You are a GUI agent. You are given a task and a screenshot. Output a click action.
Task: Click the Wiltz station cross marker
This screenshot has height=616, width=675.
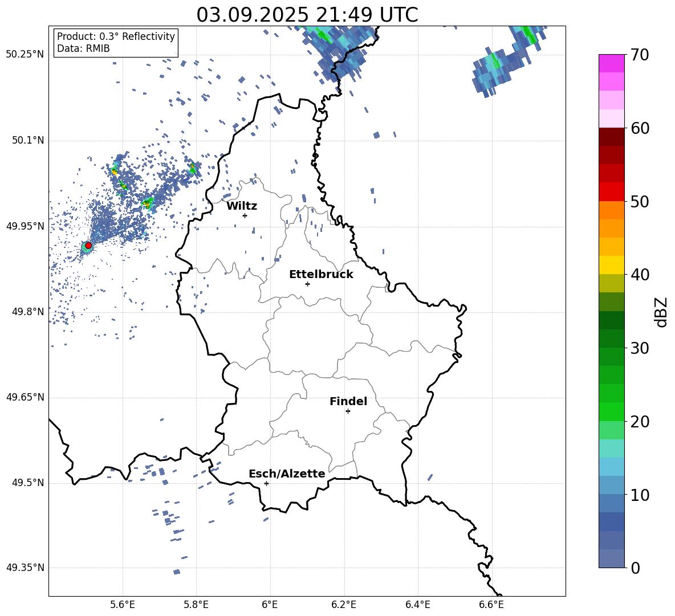pyautogui.click(x=245, y=215)
